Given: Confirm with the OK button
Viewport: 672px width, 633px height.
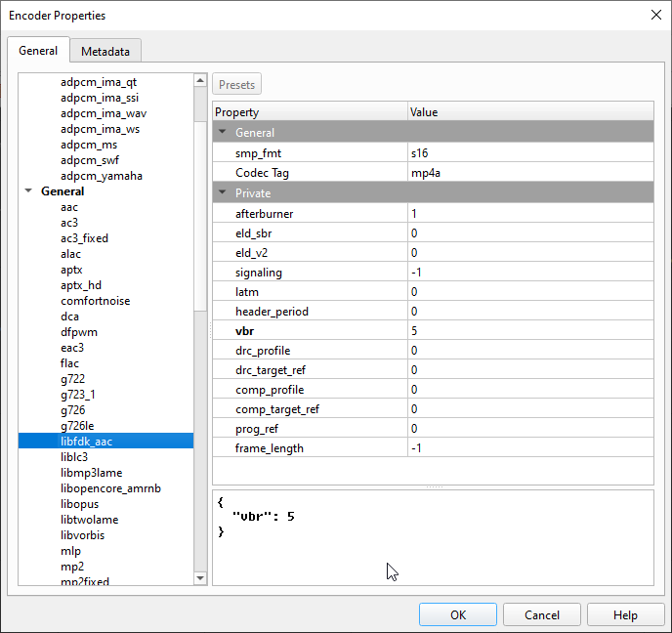Looking at the screenshot, I should pos(458,615).
